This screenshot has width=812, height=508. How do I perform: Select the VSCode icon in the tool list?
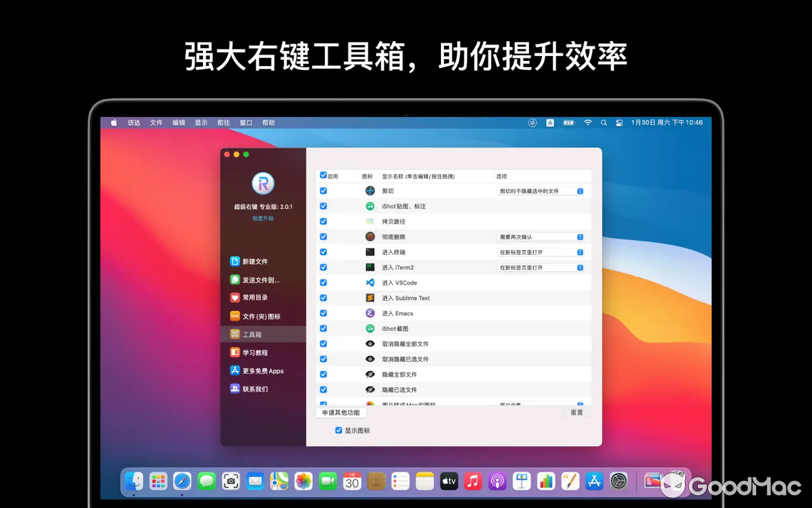[x=370, y=282]
